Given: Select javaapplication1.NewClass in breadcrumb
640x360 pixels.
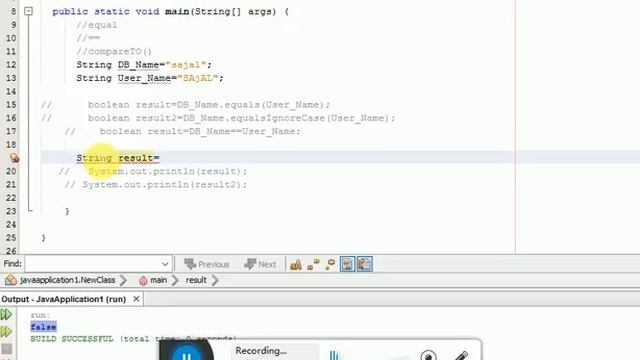Looking at the screenshot, I should click(67, 280).
